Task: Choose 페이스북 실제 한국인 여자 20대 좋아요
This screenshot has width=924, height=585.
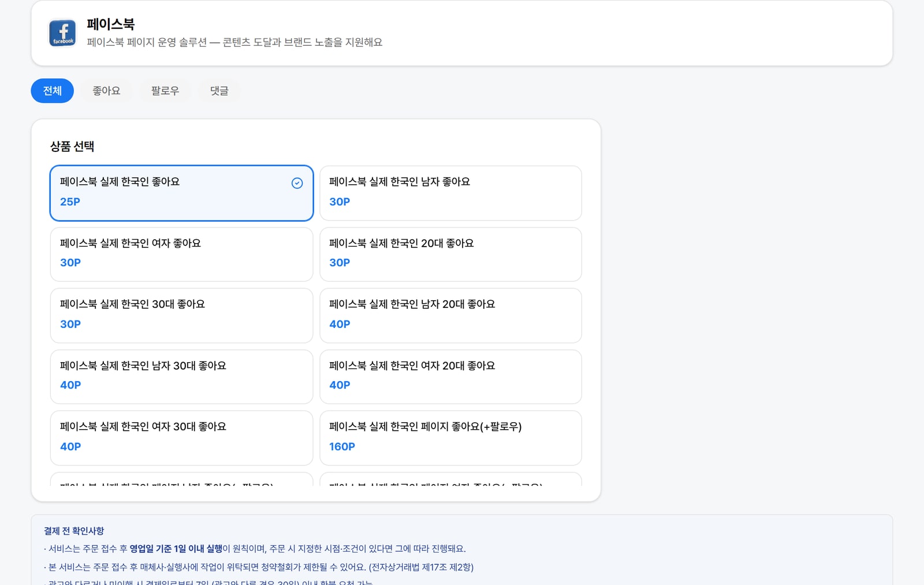Action: 450,377
